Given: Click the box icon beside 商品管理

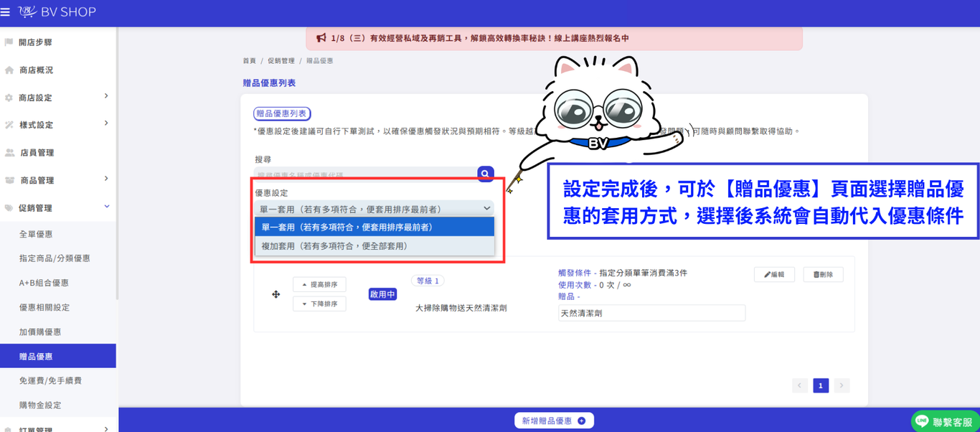Looking at the screenshot, I should tap(9, 180).
